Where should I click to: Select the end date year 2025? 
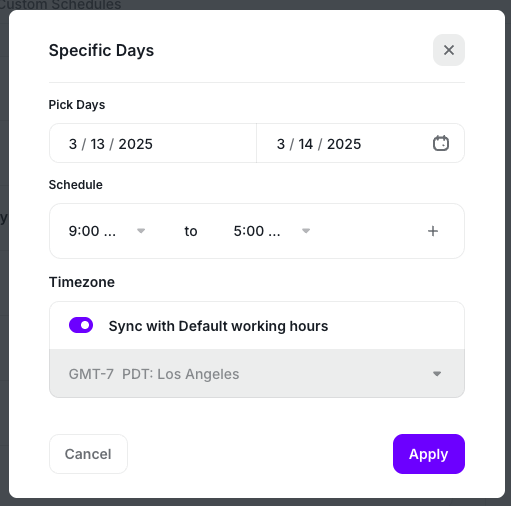click(x=344, y=144)
